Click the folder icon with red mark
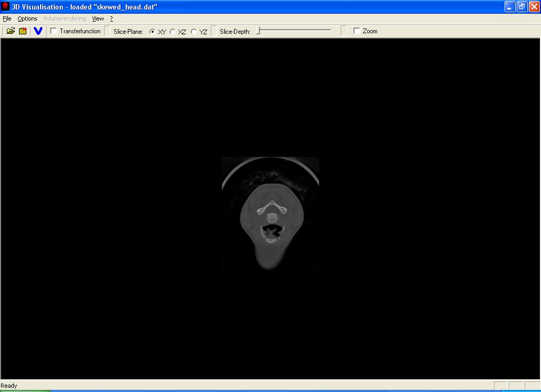 [23, 31]
